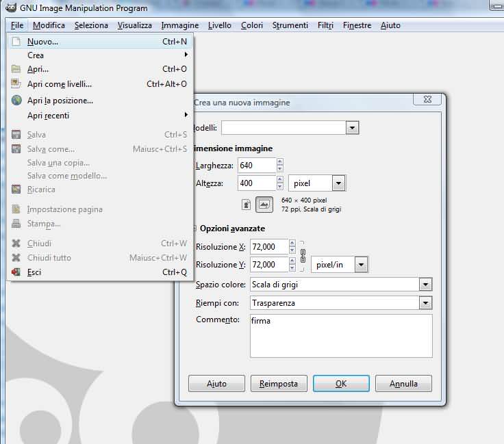This screenshot has width=504, height=444.
Task: Open the Immagine menu
Action: [x=180, y=25]
